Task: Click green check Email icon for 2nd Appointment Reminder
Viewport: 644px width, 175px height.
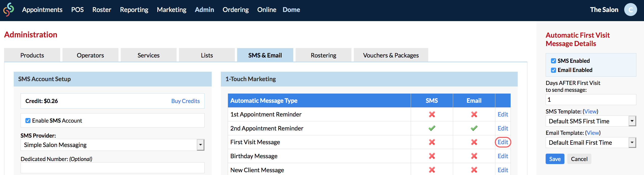Action: (x=474, y=128)
